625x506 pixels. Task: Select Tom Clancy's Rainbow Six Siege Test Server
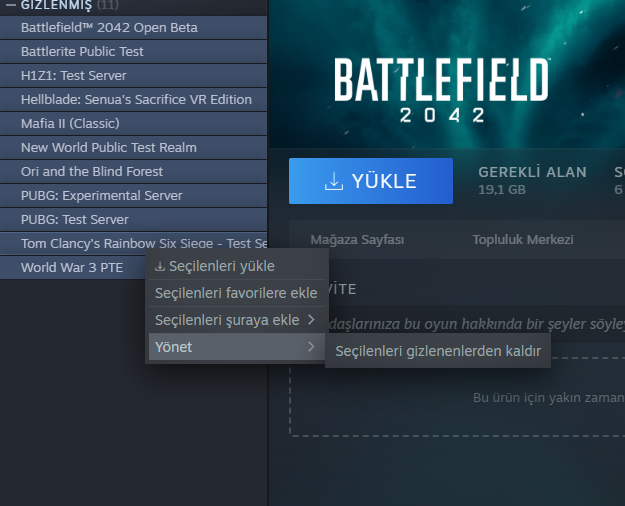(133, 243)
